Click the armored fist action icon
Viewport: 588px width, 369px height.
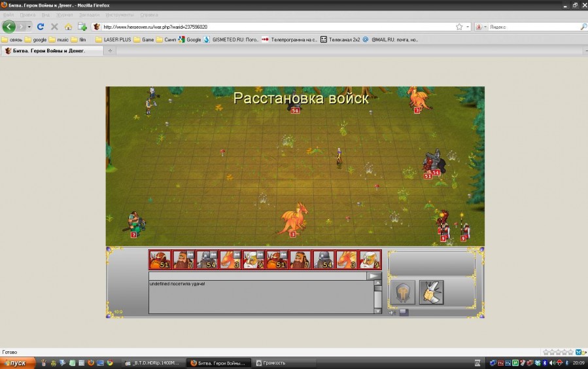(431, 292)
